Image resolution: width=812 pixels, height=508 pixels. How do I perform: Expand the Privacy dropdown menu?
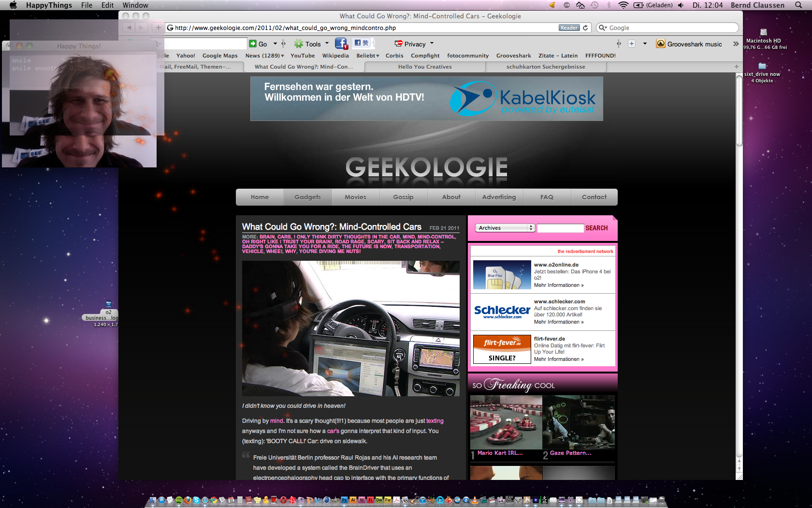coord(432,44)
